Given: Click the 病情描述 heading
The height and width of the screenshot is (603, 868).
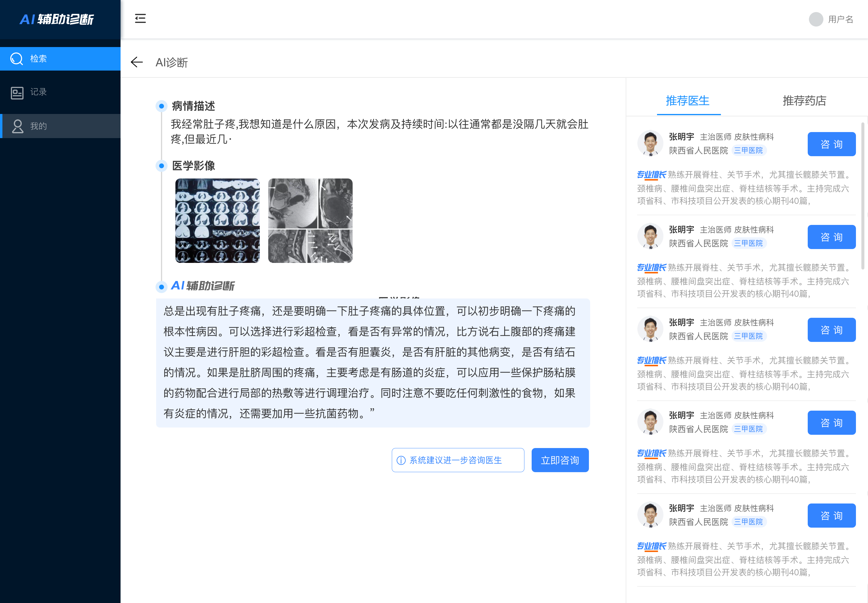Looking at the screenshot, I should (x=193, y=106).
